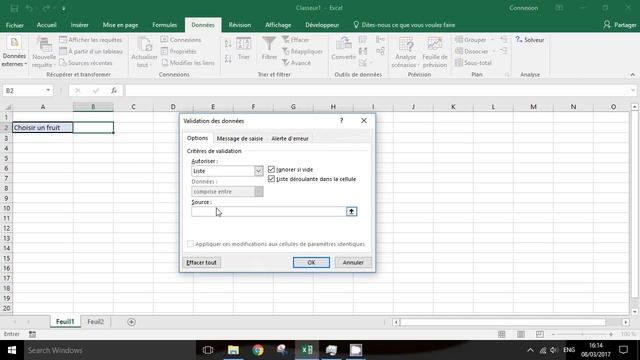This screenshot has height=360, width=640.
Task: Click insert function fx icon
Action: 114,91
